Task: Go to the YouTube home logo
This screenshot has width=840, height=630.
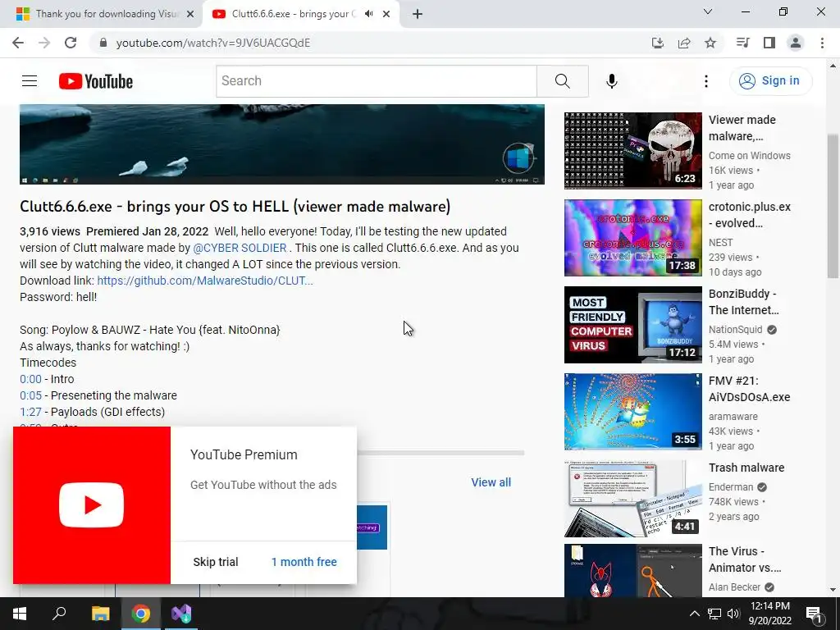Action: (x=96, y=81)
